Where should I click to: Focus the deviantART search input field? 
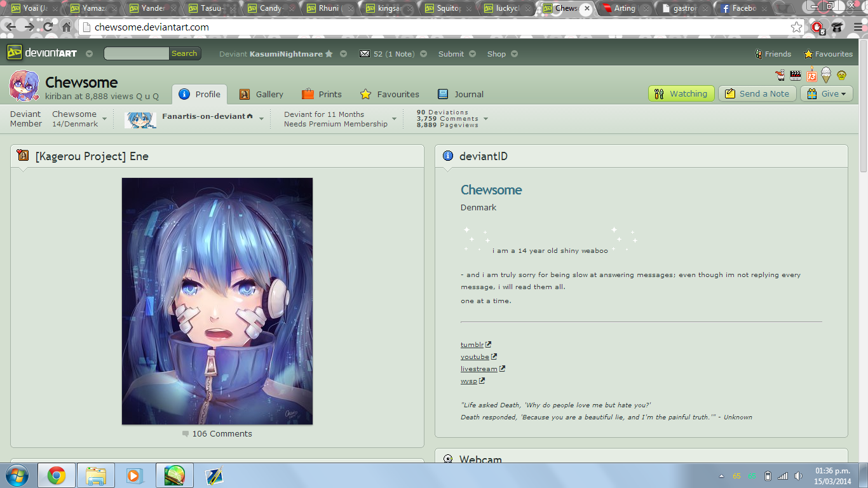coord(137,54)
